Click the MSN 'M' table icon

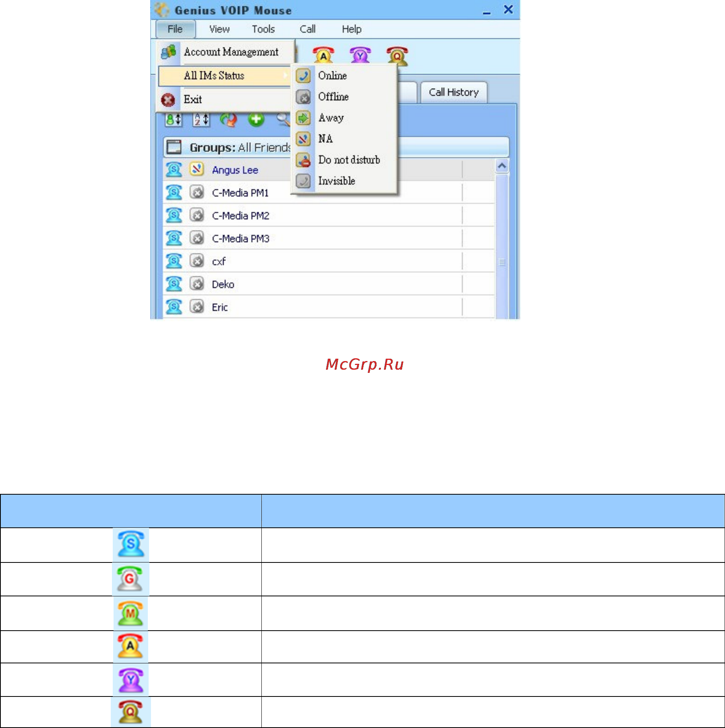[x=130, y=613]
